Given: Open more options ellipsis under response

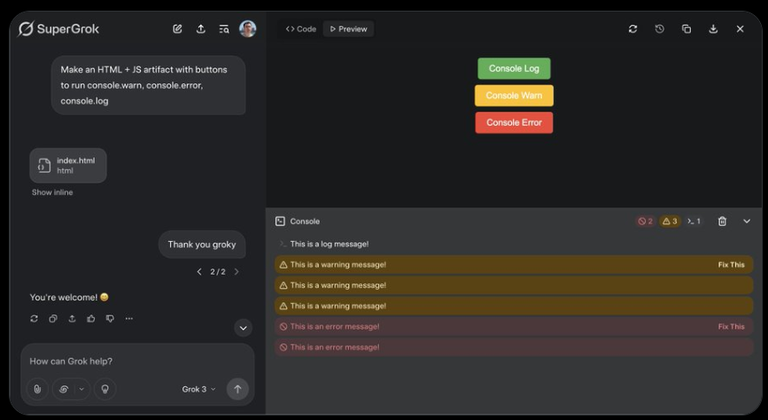Looking at the screenshot, I should (129, 319).
